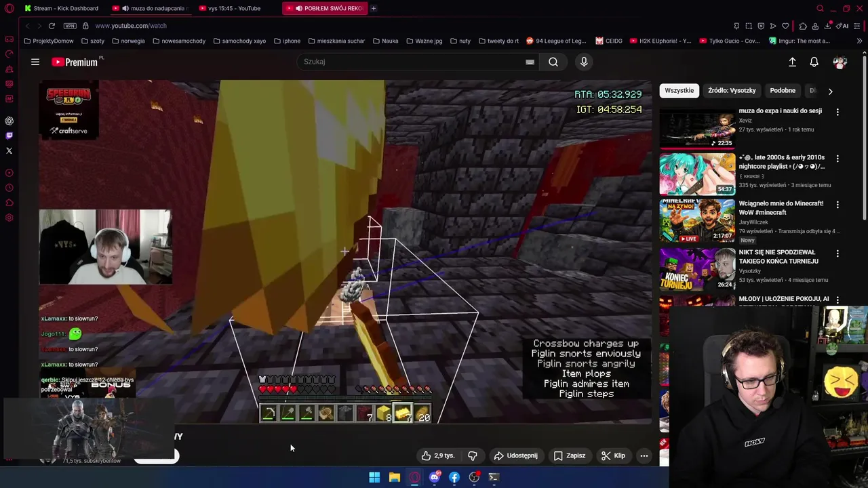Image resolution: width=868 pixels, height=488 pixels.
Task: Open norwegia bookmark folder
Action: [x=128, y=41]
